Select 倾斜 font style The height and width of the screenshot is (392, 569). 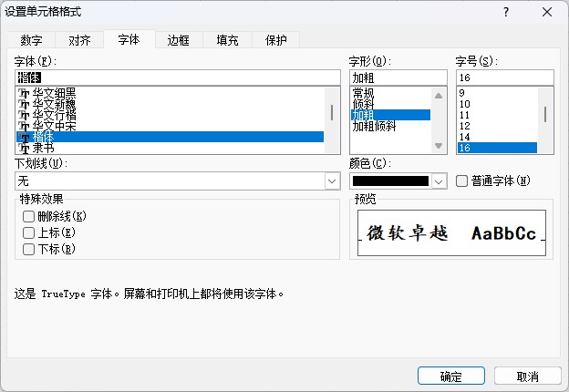390,104
